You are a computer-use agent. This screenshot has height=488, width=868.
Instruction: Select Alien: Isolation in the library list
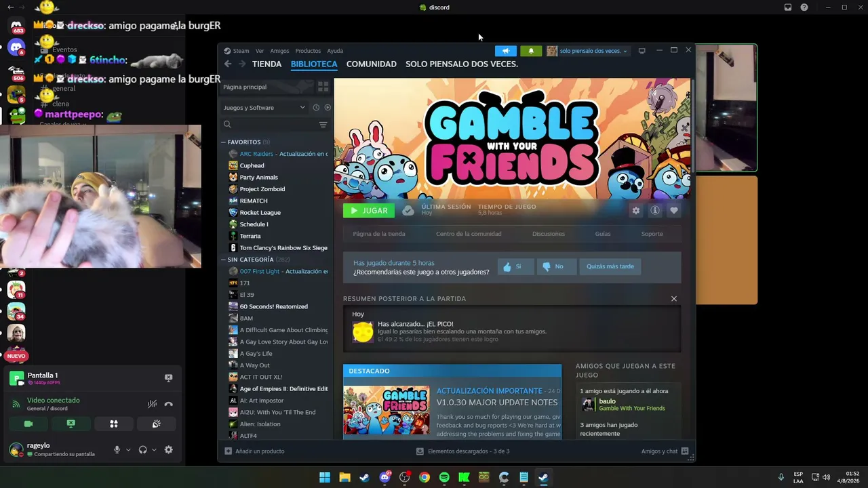[260, 424]
